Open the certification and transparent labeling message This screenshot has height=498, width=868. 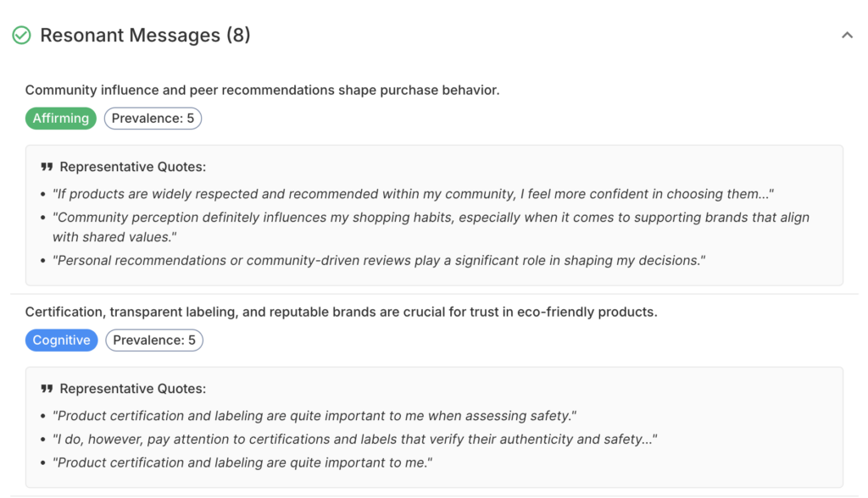pos(341,312)
